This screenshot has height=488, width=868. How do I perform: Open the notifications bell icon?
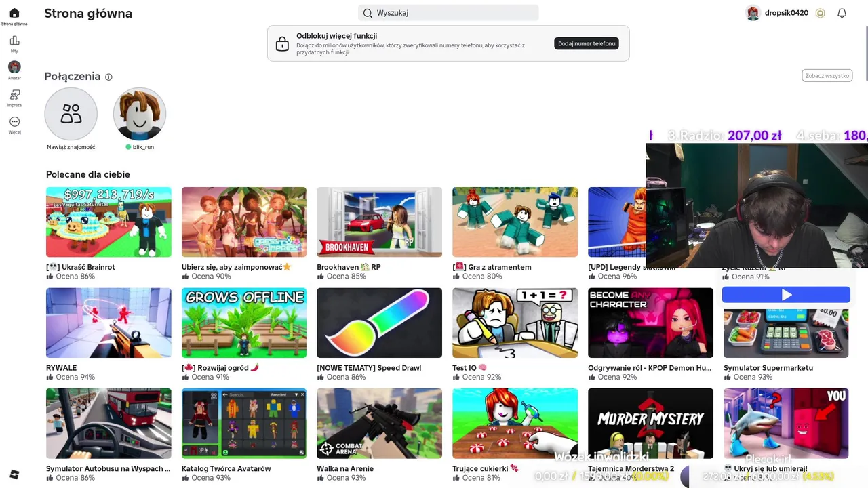click(x=842, y=13)
